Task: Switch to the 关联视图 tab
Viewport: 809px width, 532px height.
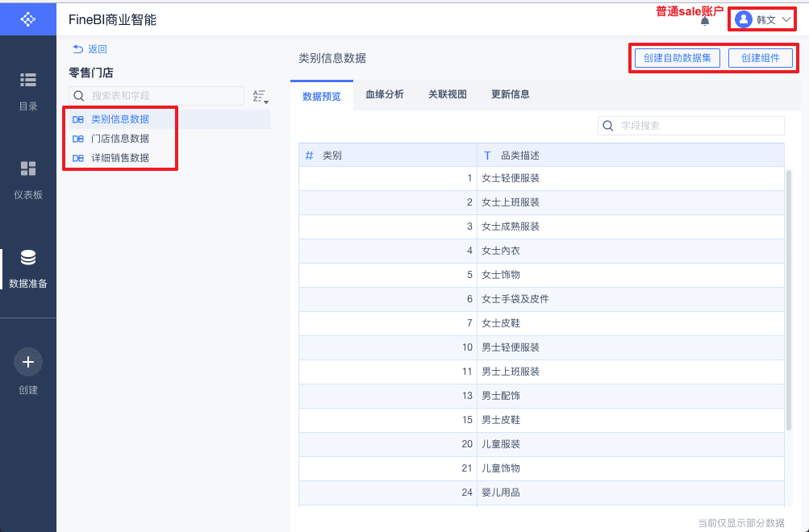Action: [x=448, y=94]
